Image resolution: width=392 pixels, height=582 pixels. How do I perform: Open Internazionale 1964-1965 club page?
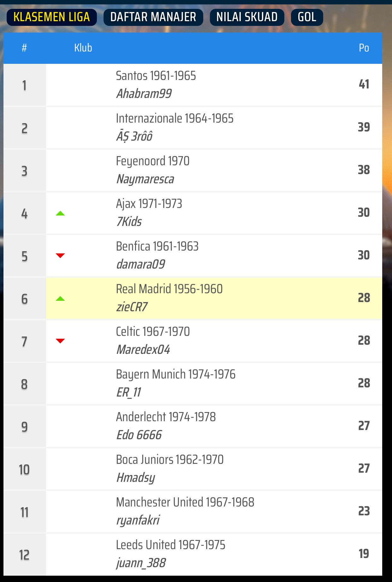coord(175,118)
